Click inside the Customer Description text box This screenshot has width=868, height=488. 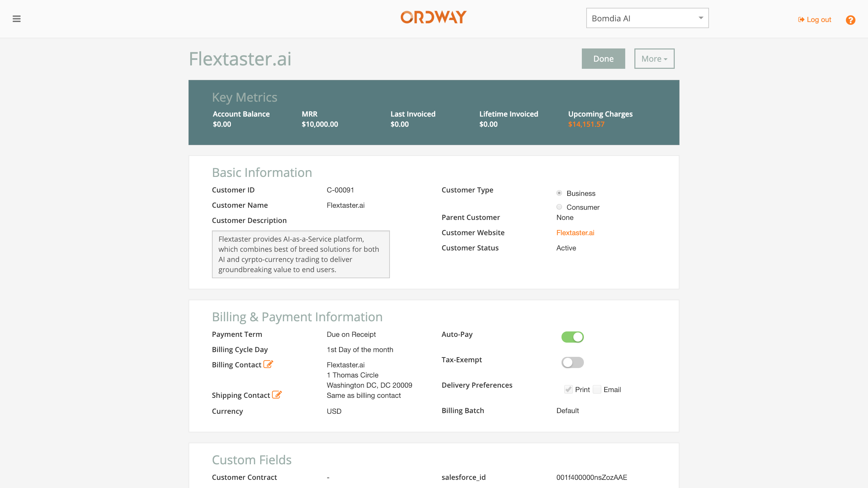tap(300, 254)
